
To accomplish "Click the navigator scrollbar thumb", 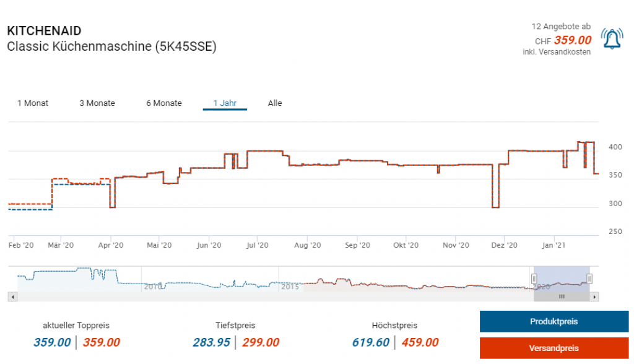I will click(x=562, y=297).
